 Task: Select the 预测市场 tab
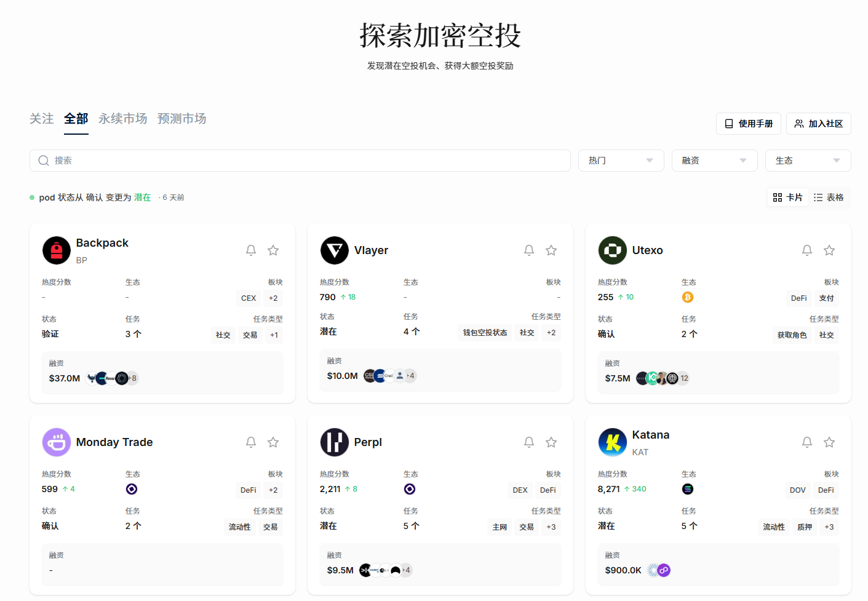pos(182,119)
